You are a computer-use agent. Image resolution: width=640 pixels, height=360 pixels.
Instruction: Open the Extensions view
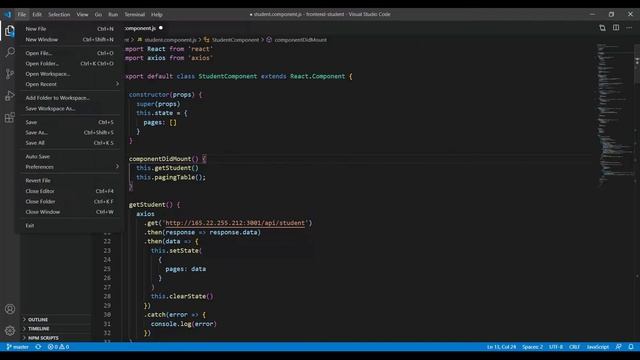tap(10, 118)
